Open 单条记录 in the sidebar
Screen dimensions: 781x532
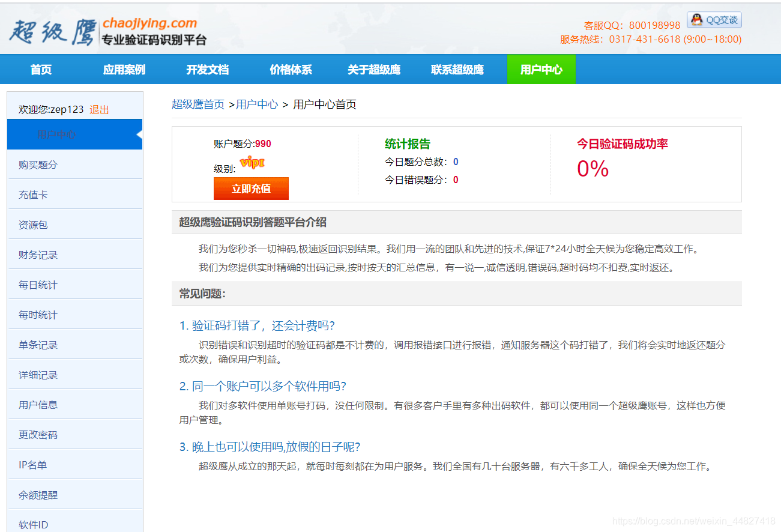pyautogui.click(x=75, y=345)
